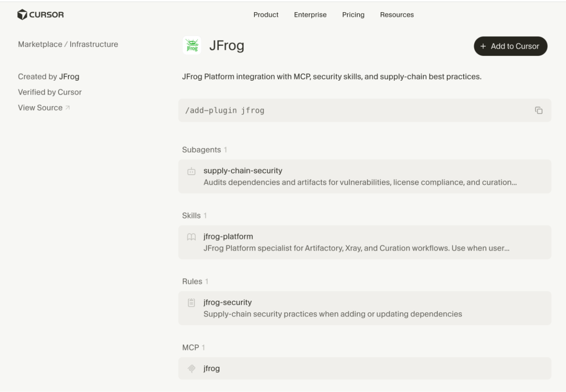Open the Product menu
The width and height of the screenshot is (566, 392).
266,15
